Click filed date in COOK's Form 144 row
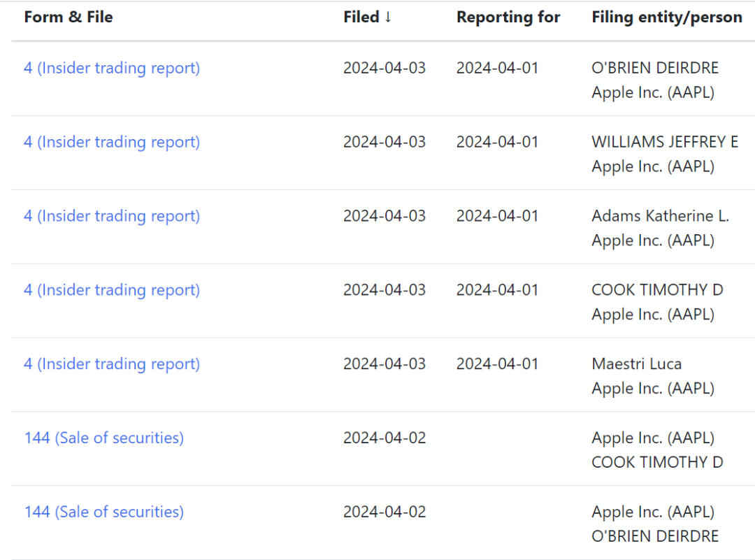The width and height of the screenshot is (755, 560). click(384, 438)
